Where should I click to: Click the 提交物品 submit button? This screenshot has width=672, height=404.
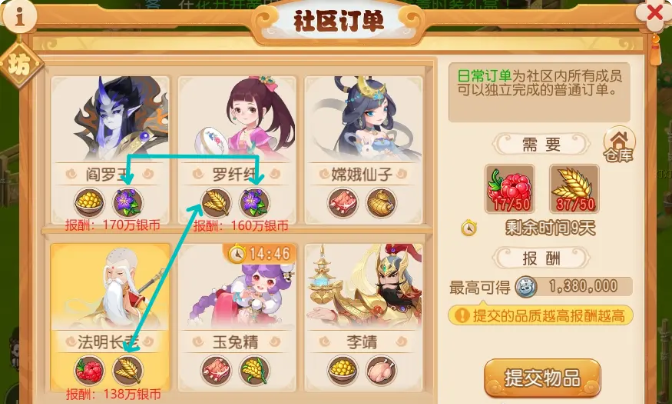[x=543, y=378]
